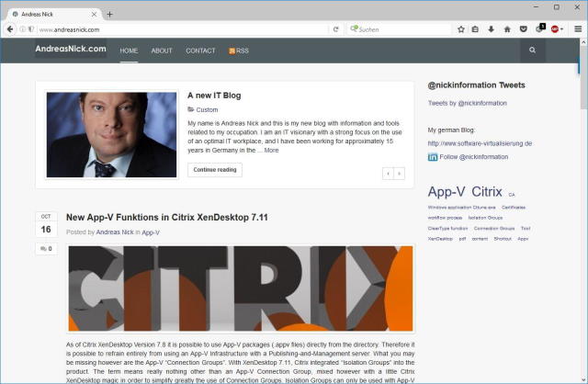Show previous featured article arrow
This screenshot has width=588, height=384.
click(388, 174)
